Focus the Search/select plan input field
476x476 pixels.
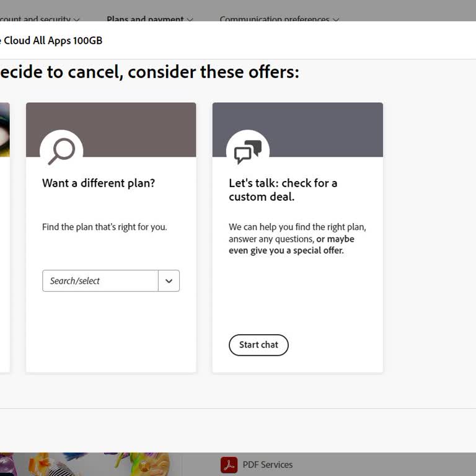pyautogui.click(x=100, y=281)
